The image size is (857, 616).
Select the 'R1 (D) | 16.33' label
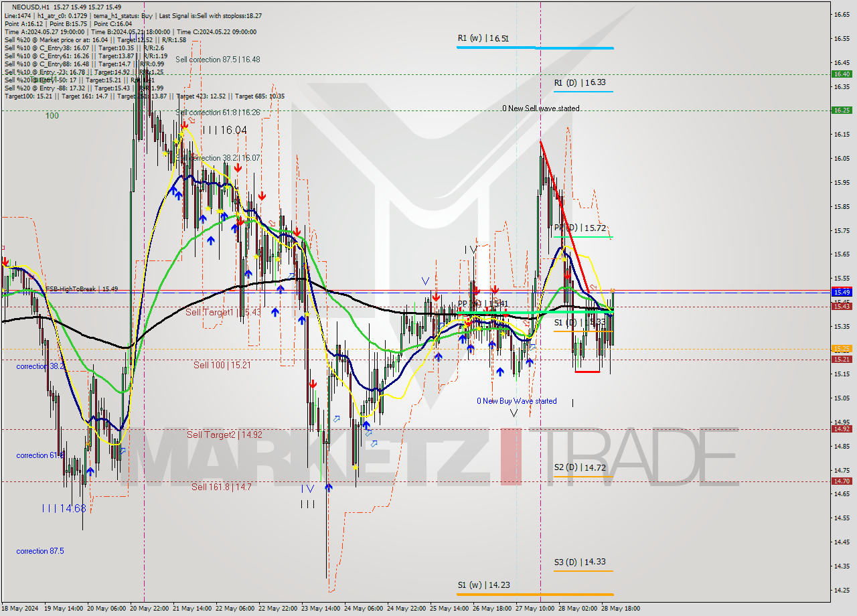(580, 83)
